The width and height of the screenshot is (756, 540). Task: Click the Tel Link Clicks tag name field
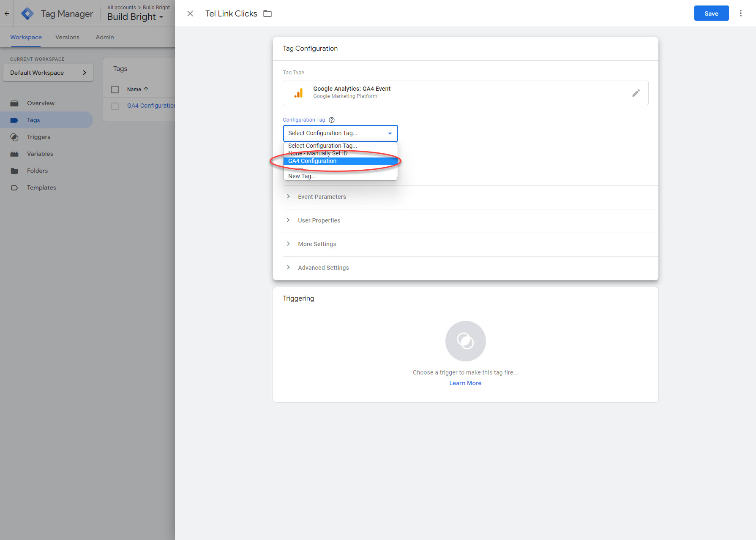point(231,14)
